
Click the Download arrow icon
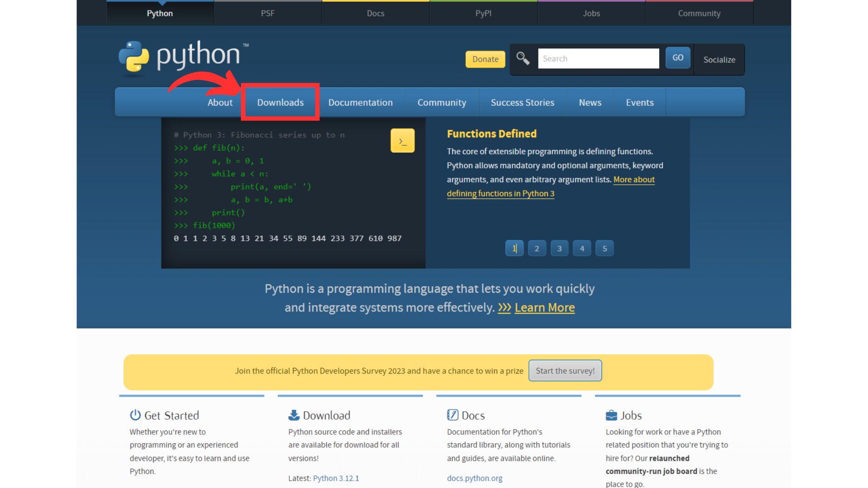[294, 415]
